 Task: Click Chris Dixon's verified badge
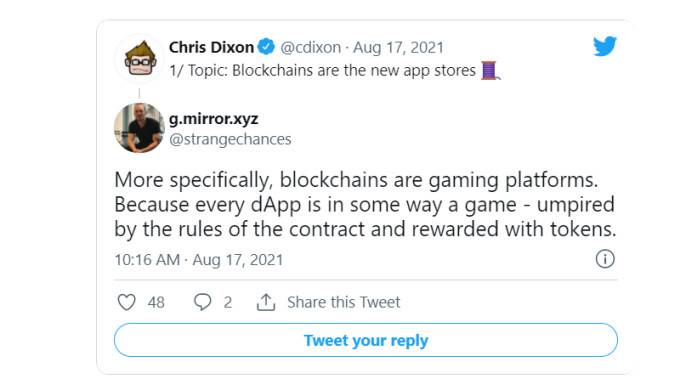(266, 46)
